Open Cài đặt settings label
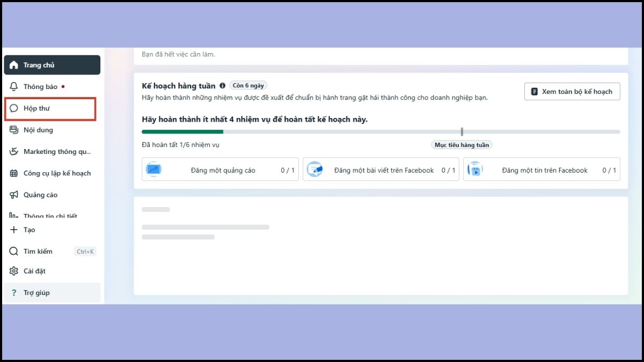644x362 pixels. (34, 271)
